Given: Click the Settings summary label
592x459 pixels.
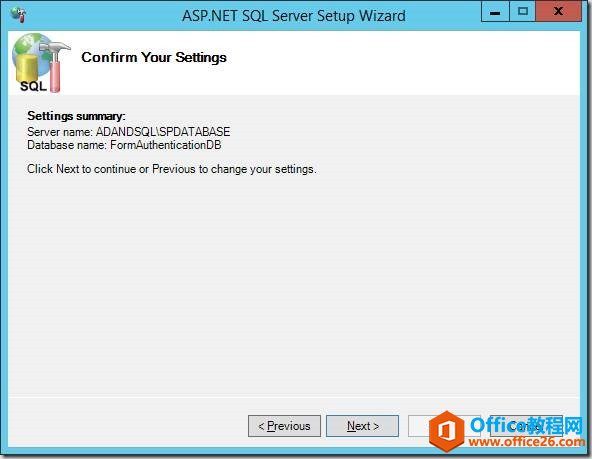Looking at the screenshot, I should click(x=76, y=116).
